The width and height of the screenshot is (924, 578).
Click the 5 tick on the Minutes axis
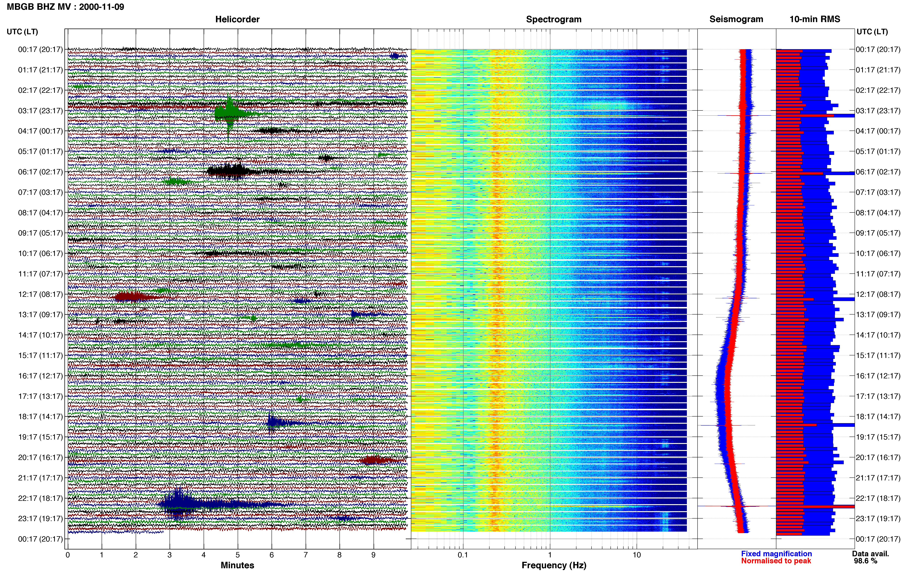pyautogui.click(x=238, y=555)
